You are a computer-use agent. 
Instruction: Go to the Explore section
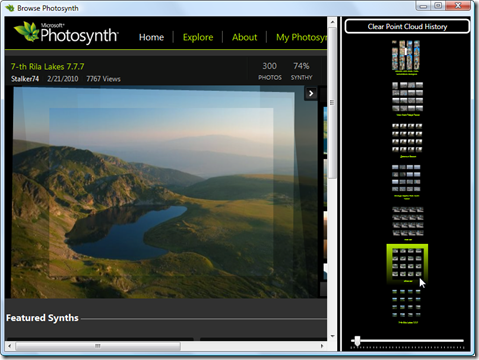click(198, 37)
